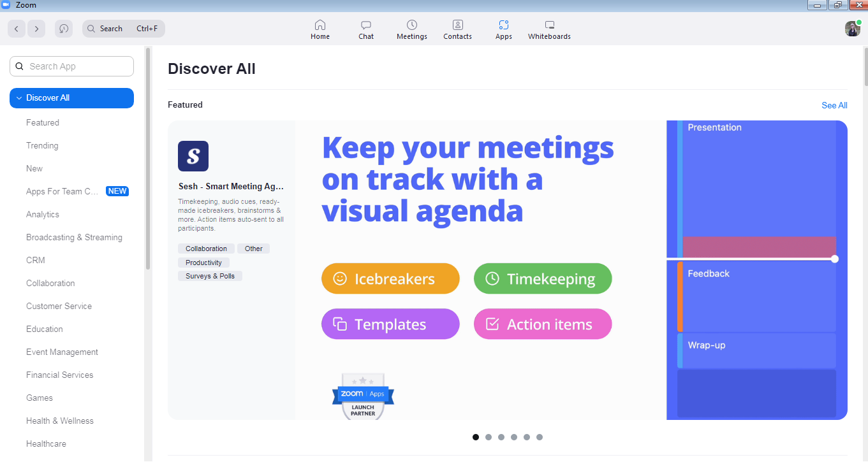
Task: Click the sidebar category list scrollbar
Action: 148,158
